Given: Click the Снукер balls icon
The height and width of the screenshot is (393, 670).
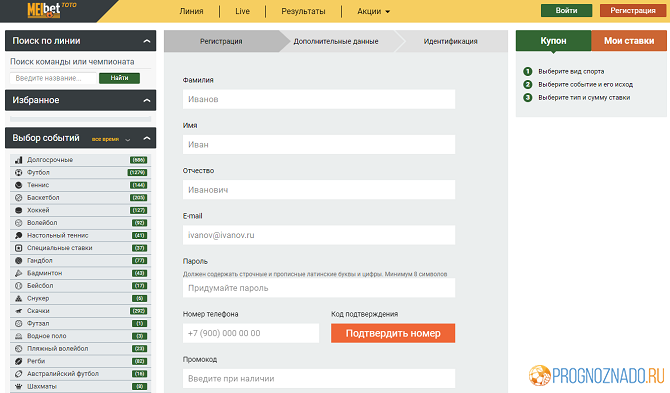Looking at the screenshot, I should tap(18, 298).
